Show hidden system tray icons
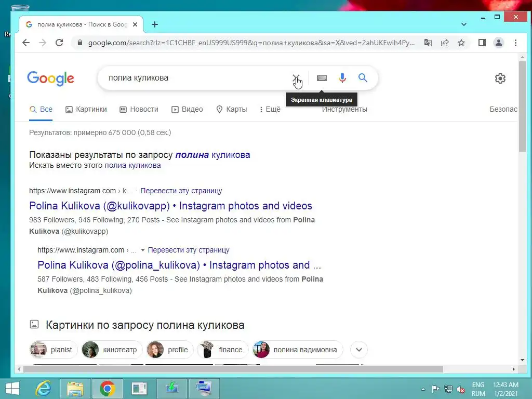This screenshot has width=532, height=399. tap(423, 389)
